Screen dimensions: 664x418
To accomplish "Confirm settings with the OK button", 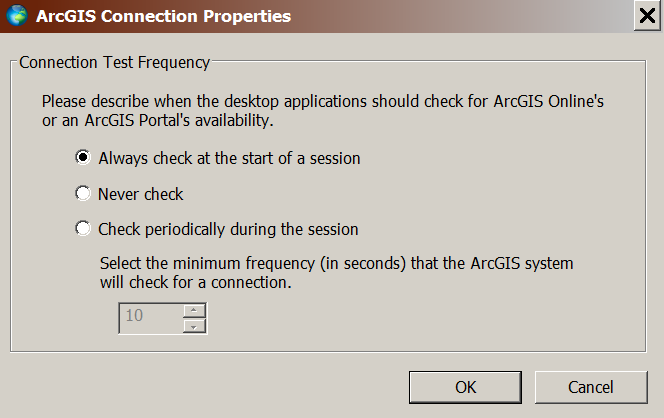I will point(466,387).
